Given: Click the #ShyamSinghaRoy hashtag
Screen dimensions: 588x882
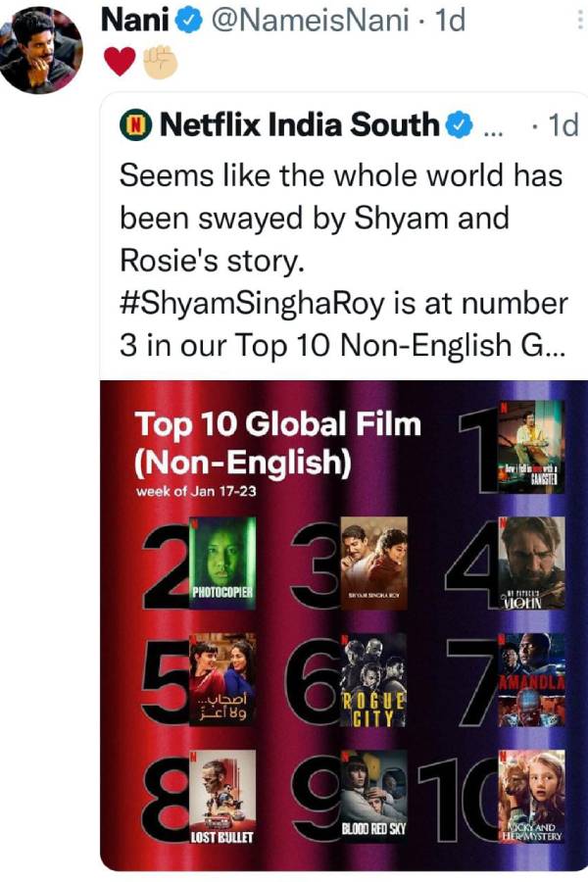Looking at the screenshot, I should [252, 303].
